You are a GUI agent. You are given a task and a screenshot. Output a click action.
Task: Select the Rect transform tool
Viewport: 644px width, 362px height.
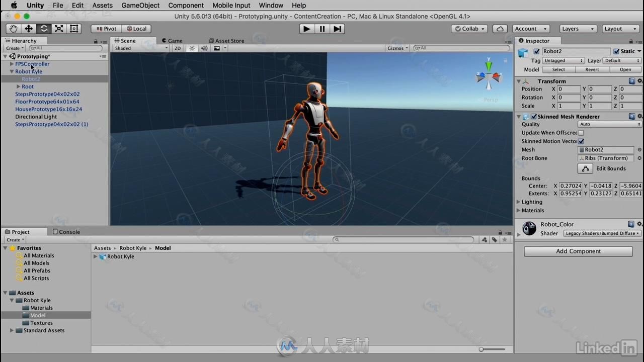[74, 29]
